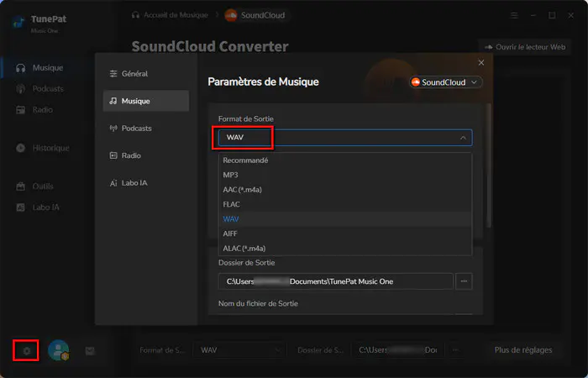Viewport: 588px width, 378px height.
Task: Open the mail envelope icon in sidebar
Action: click(x=90, y=351)
